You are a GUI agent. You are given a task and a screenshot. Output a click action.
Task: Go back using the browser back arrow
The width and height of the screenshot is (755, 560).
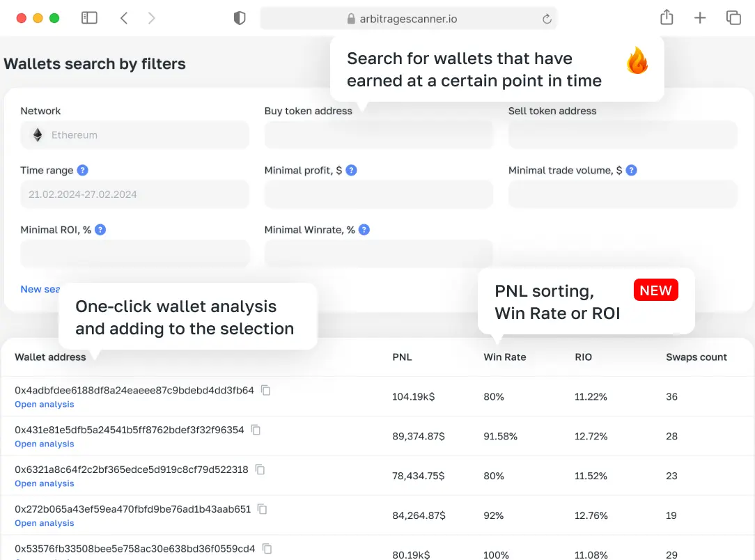coord(124,18)
